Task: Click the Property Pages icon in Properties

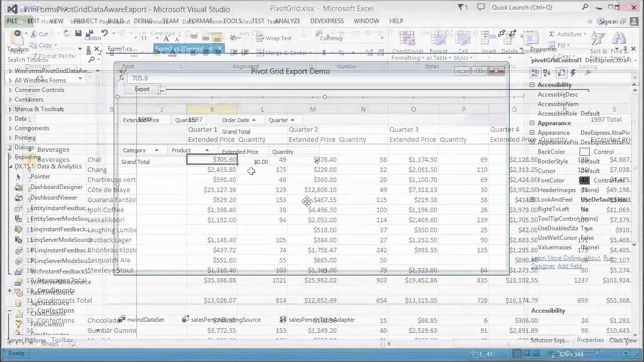Action: tap(562, 73)
